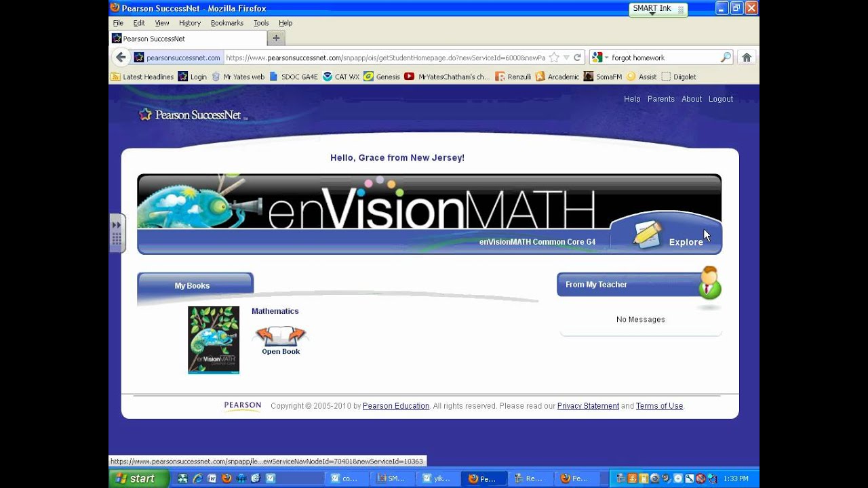The height and width of the screenshot is (488, 868).
Task: Open the Tools menu
Action: 261,23
